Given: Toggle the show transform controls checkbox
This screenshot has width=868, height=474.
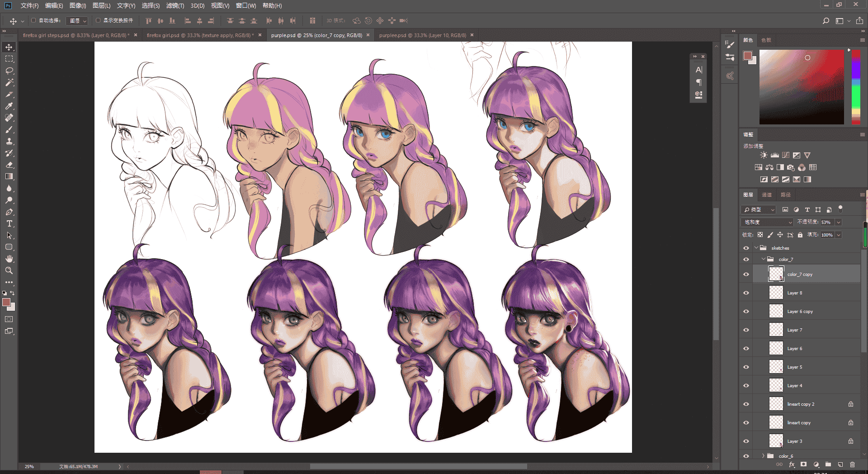Looking at the screenshot, I should [x=98, y=20].
